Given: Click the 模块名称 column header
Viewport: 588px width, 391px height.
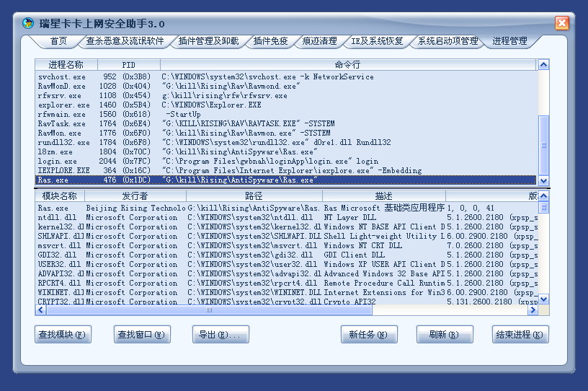Looking at the screenshot, I should [x=60, y=195].
